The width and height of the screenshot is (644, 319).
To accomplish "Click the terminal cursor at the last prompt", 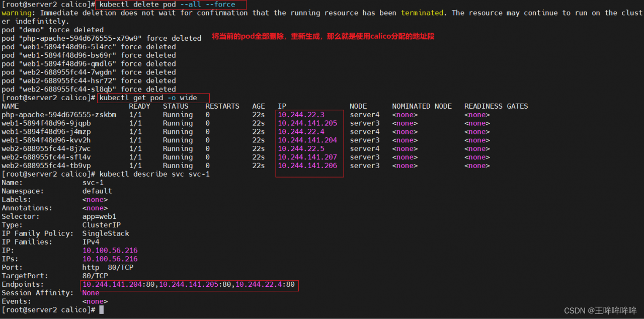I will coord(101,310).
